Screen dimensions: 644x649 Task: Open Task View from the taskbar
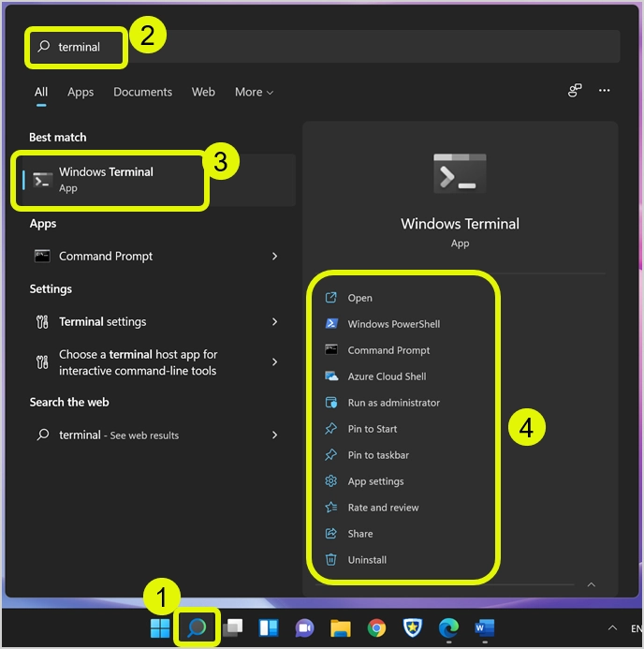pos(233,628)
